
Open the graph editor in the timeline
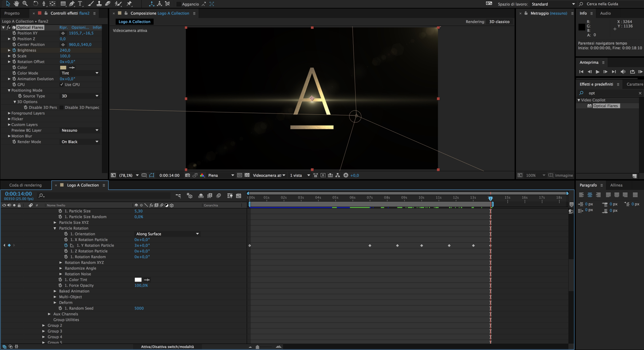(x=238, y=196)
